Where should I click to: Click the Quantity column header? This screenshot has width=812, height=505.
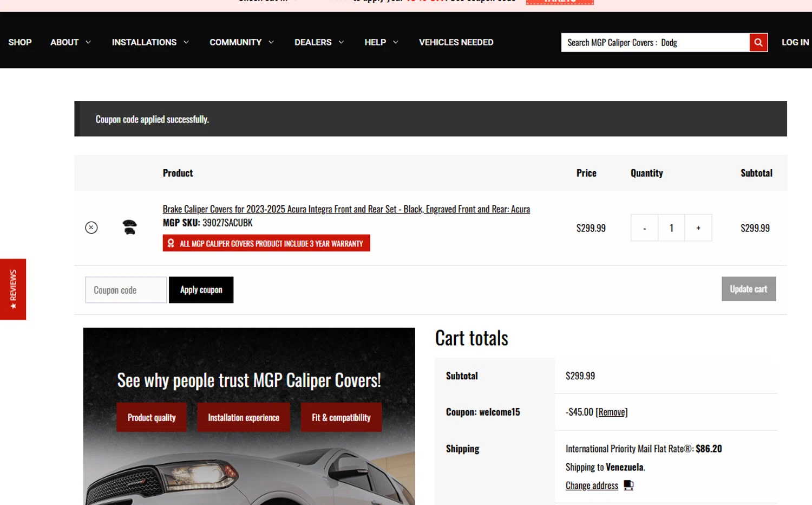(647, 173)
